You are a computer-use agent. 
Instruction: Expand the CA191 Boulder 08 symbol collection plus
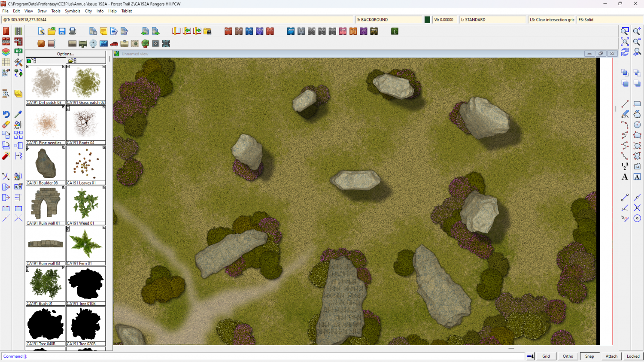tap(28, 147)
